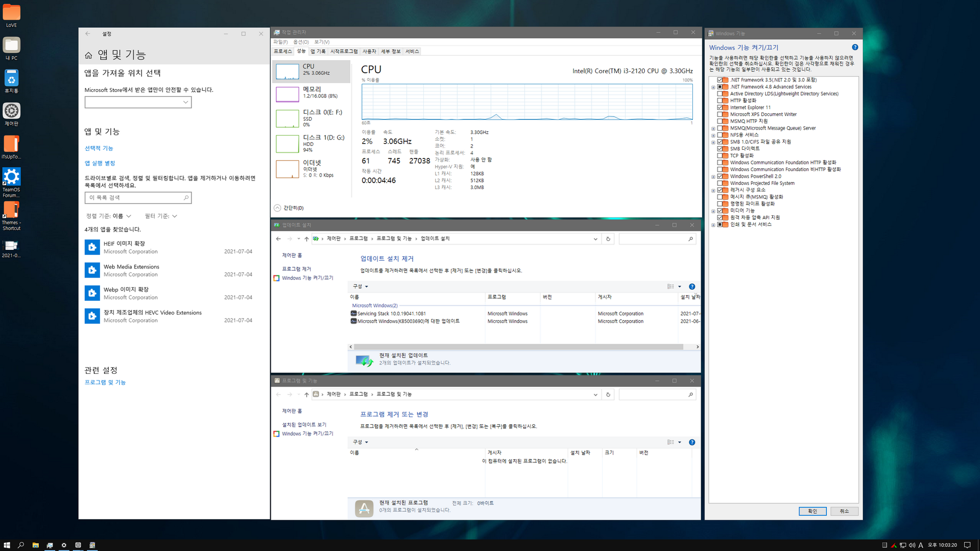The image size is (980, 551).
Task: Select the 메모리 graph thumbnail in Task Manager
Action: pos(287,94)
